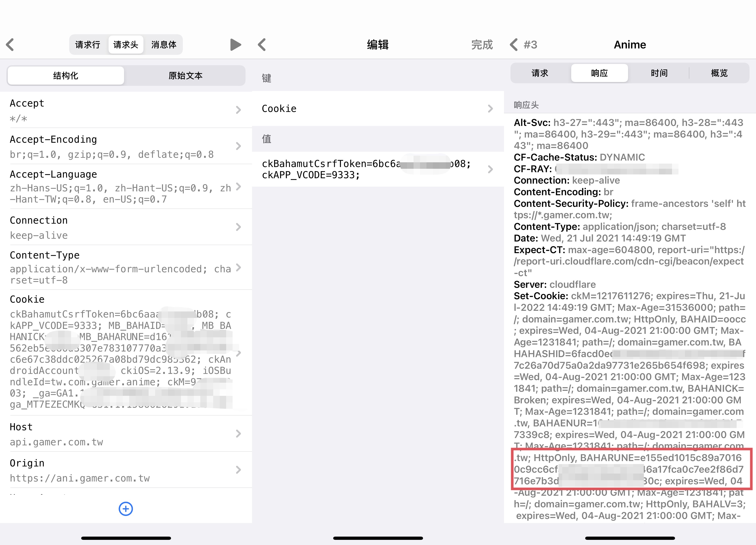
Task: Open Origin header row chevron
Action: (238, 470)
